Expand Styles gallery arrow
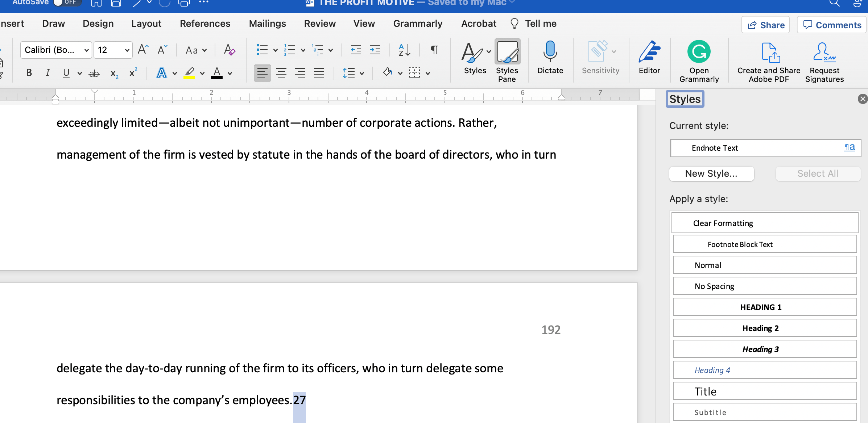Viewport: 868px width, 423px height. coord(489,52)
